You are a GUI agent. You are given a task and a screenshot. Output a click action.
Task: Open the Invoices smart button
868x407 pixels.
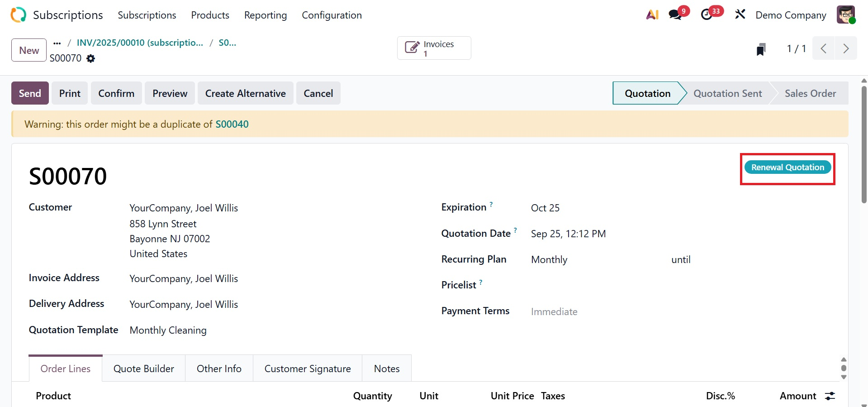pos(434,48)
